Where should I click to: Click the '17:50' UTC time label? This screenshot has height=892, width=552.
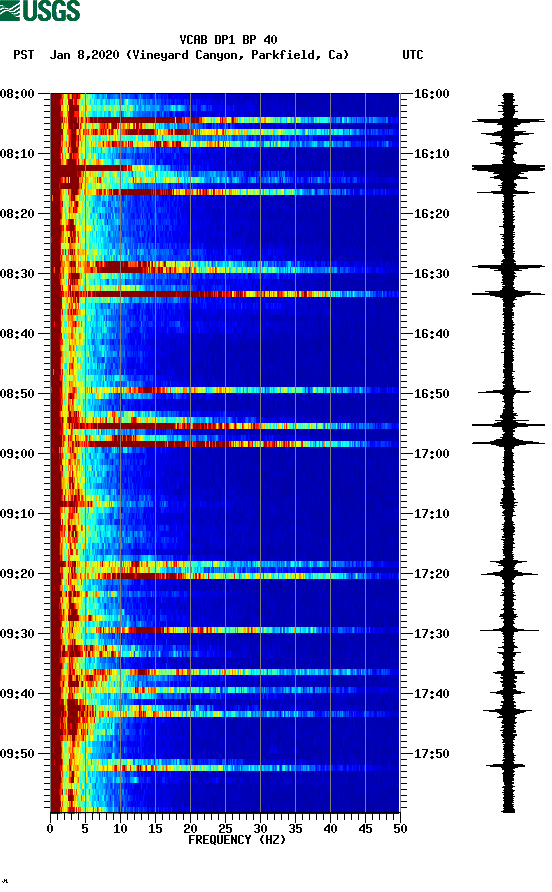[x=431, y=754]
